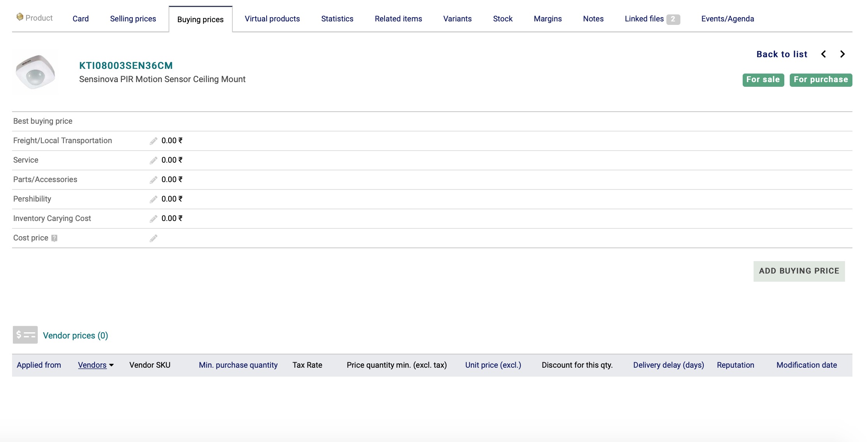Sort by Min. purchase quantity column
This screenshot has width=868, height=442.
pos(238,365)
